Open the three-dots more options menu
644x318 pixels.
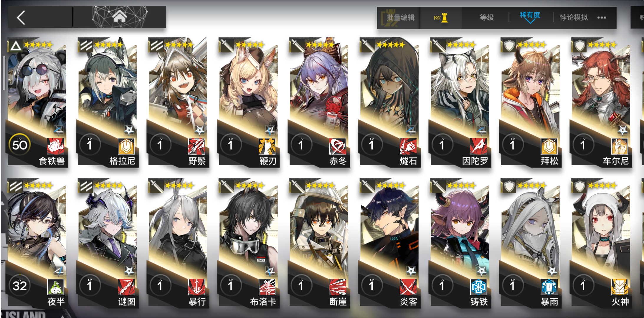pyautogui.click(x=602, y=18)
